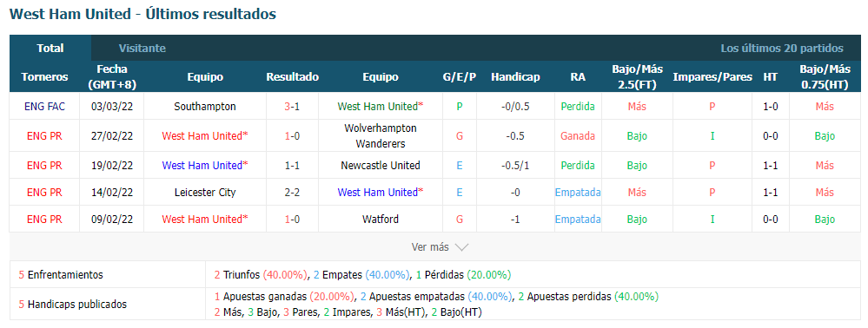Click ENG PR on the 27/02/22 row
The width and height of the screenshot is (868, 328).
[44, 135]
